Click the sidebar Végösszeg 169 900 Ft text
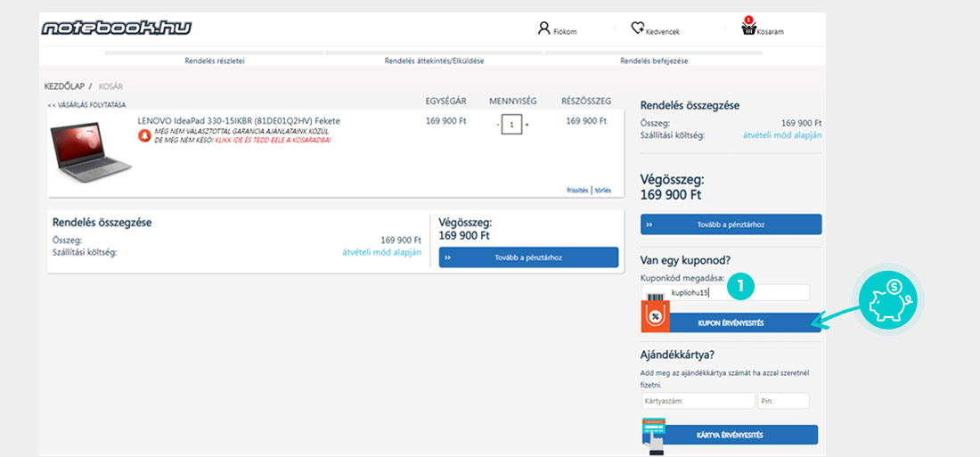The height and width of the screenshot is (457, 980). pos(673,187)
